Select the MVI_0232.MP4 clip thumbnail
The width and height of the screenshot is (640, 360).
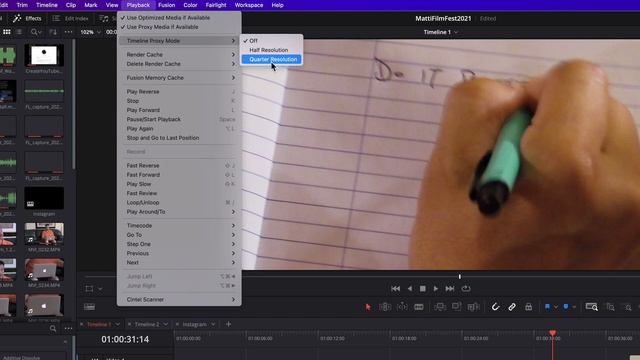(44, 234)
